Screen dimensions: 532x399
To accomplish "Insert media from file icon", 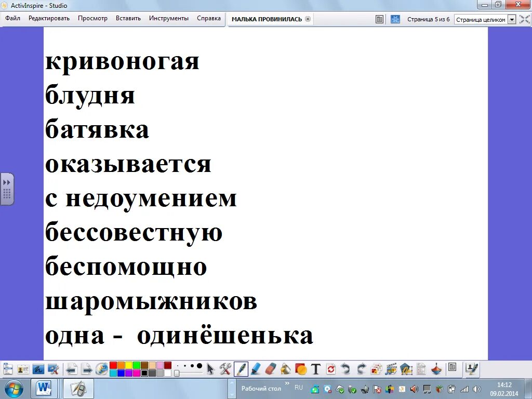I will coord(391,369).
